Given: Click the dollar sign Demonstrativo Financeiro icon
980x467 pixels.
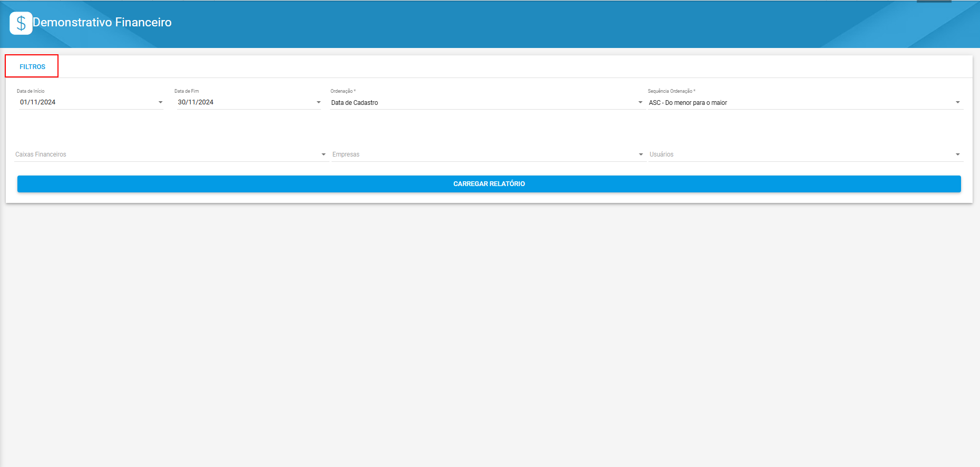Looking at the screenshot, I should pos(21,23).
